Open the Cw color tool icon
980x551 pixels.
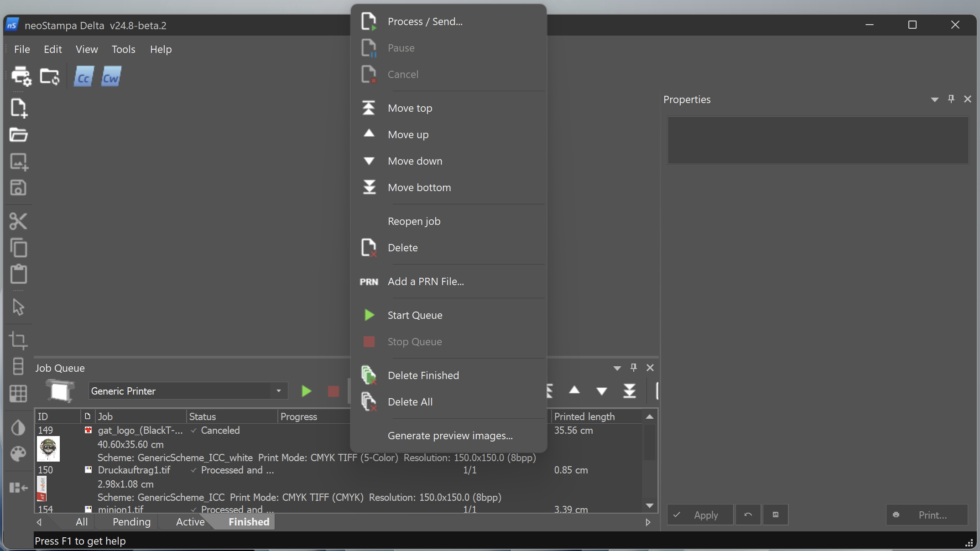[111, 77]
